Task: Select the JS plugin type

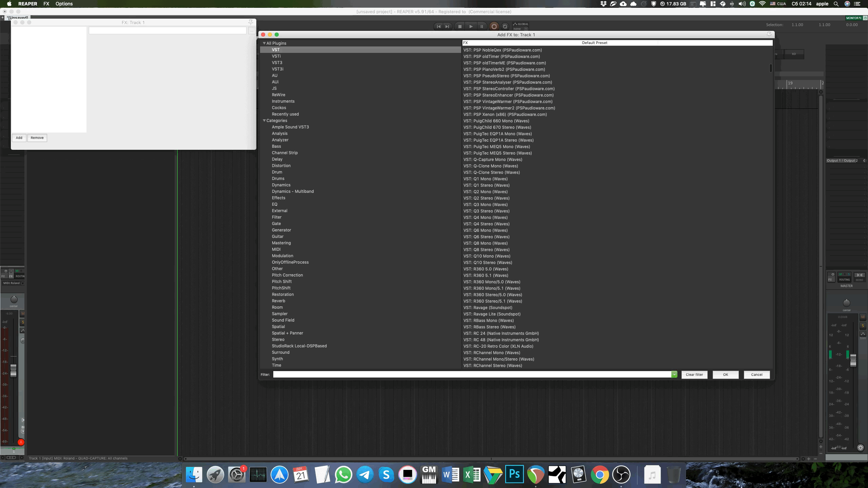Action: pyautogui.click(x=274, y=88)
